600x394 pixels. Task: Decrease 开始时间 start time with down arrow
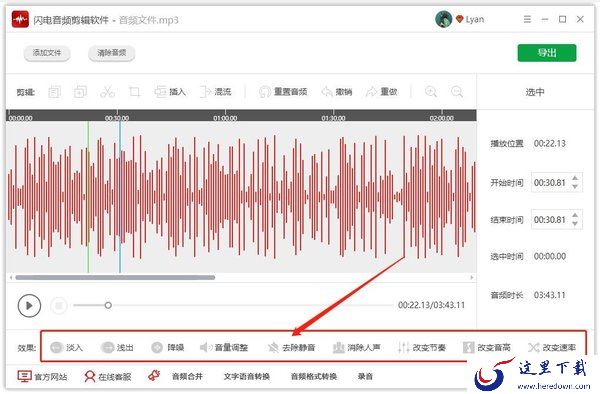click(575, 186)
